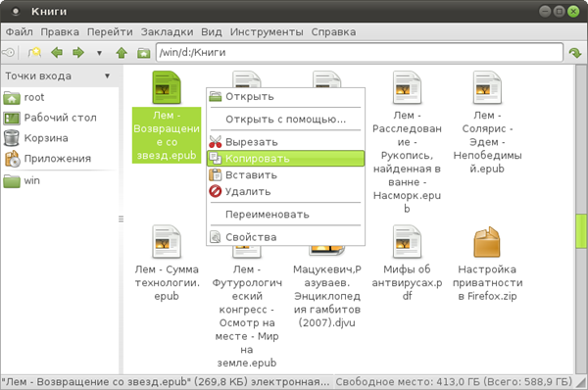This screenshot has height=390, width=588.
Task: Choose Открыть с помощью... in the context menu
Action: 285,120
